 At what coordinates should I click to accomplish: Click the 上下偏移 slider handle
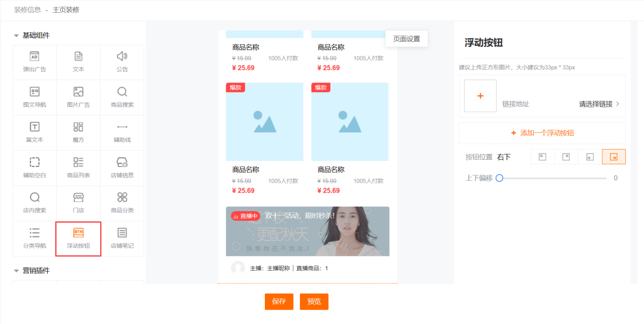[499, 178]
